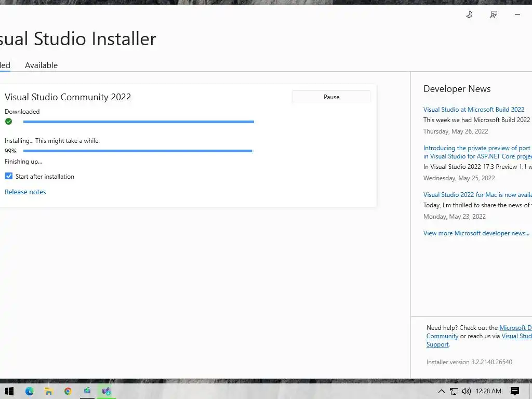Open File Explorer from taskbar
Image resolution: width=532 pixels, height=399 pixels.
click(49, 391)
